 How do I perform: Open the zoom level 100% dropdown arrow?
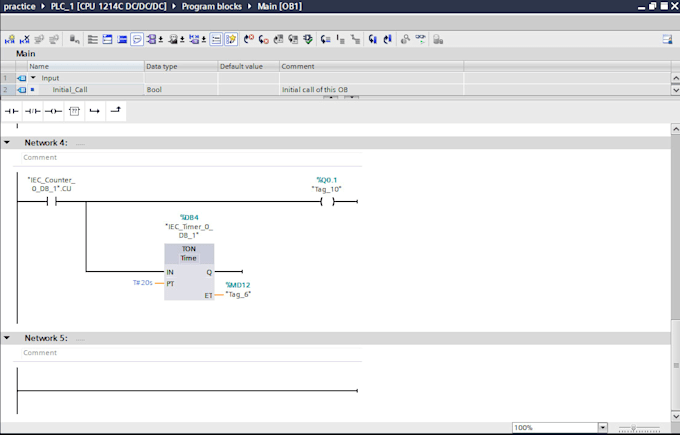point(602,428)
